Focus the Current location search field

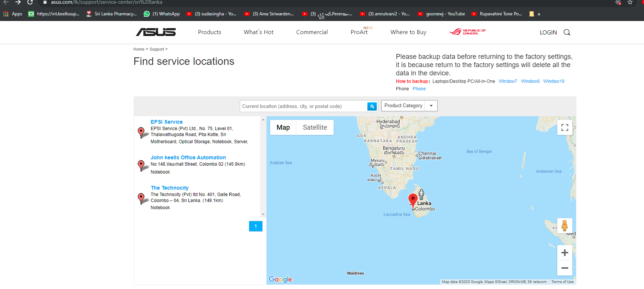(304, 106)
